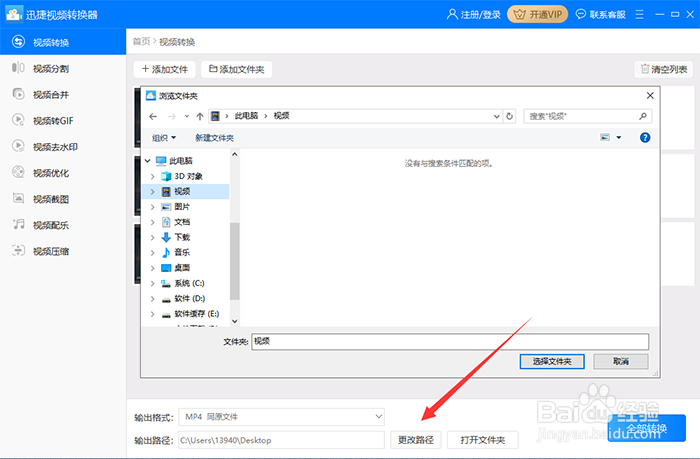This screenshot has height=459, width=700.
Task: Click the refresh icon beside address bar
Action: (x=509, y=116)
